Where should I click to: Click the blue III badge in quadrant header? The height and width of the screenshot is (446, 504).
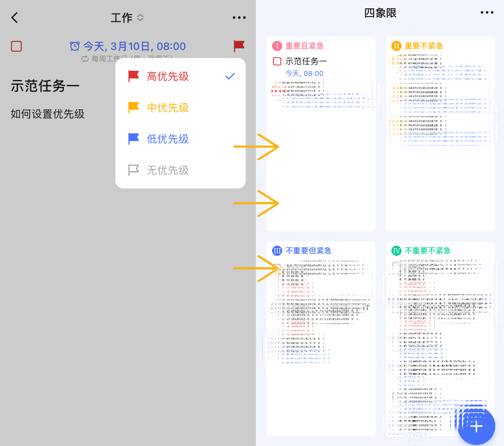click(277, 251)
